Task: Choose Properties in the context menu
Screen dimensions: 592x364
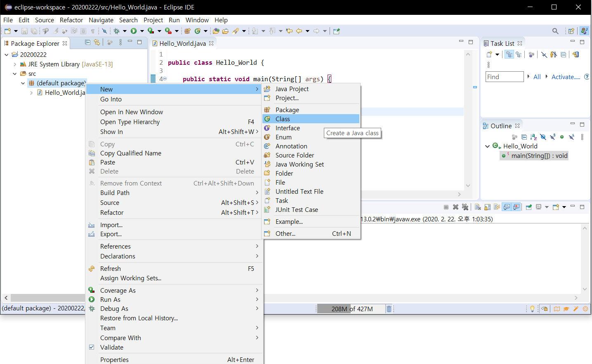Action: click(174, 359)
